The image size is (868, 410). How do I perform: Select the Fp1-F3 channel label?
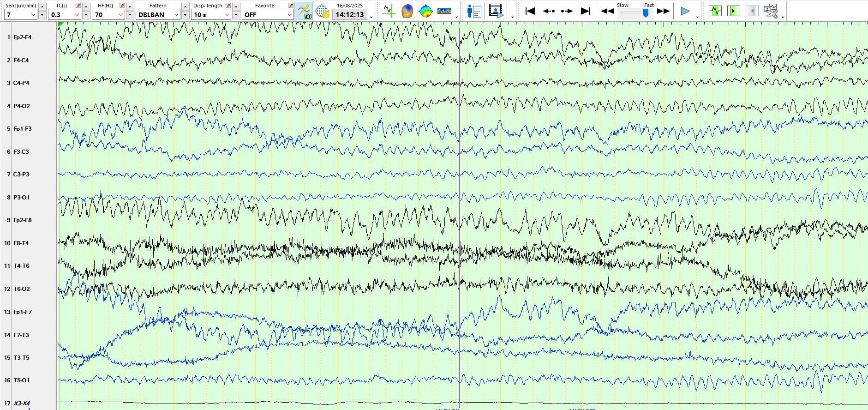pyautogui.click(x=22, y=129)
